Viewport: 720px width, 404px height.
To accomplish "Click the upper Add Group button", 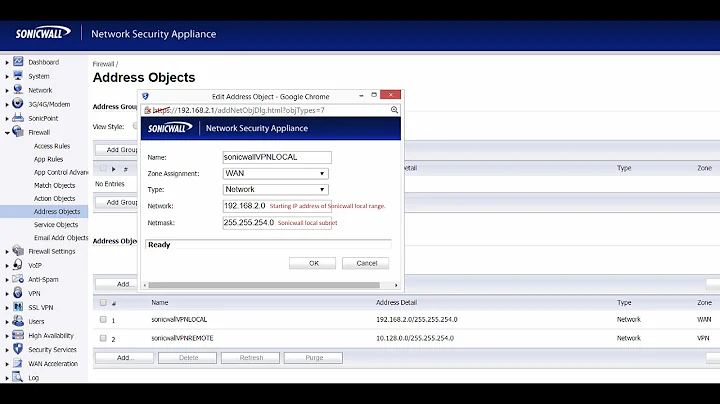I will (117, 150).
